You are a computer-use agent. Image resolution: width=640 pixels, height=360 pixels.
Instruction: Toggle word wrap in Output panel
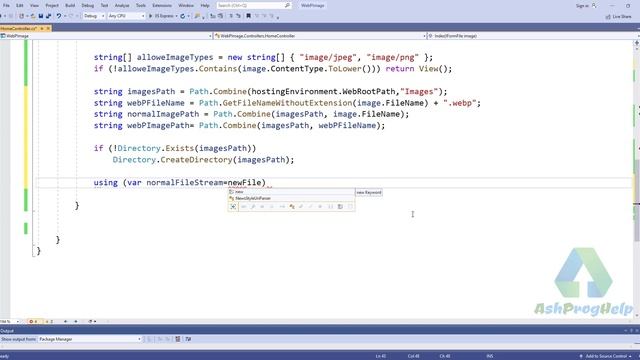click(x=188, y=339)
